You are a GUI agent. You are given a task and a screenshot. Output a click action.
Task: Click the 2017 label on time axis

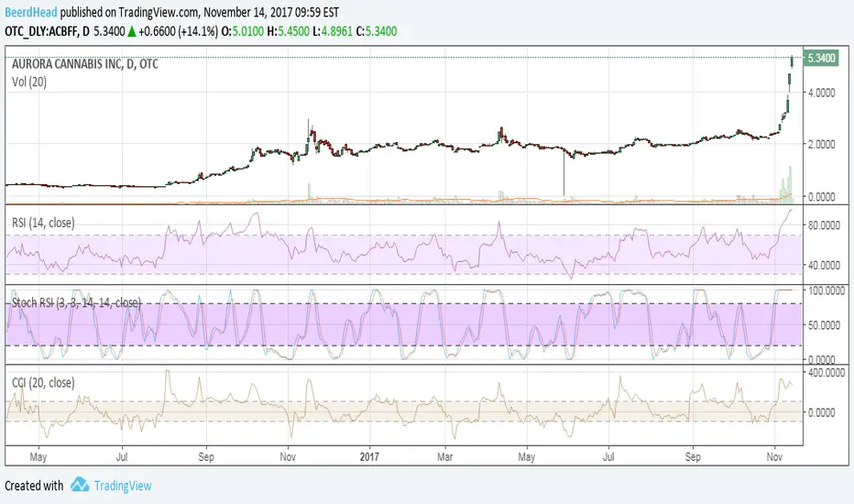369,456
